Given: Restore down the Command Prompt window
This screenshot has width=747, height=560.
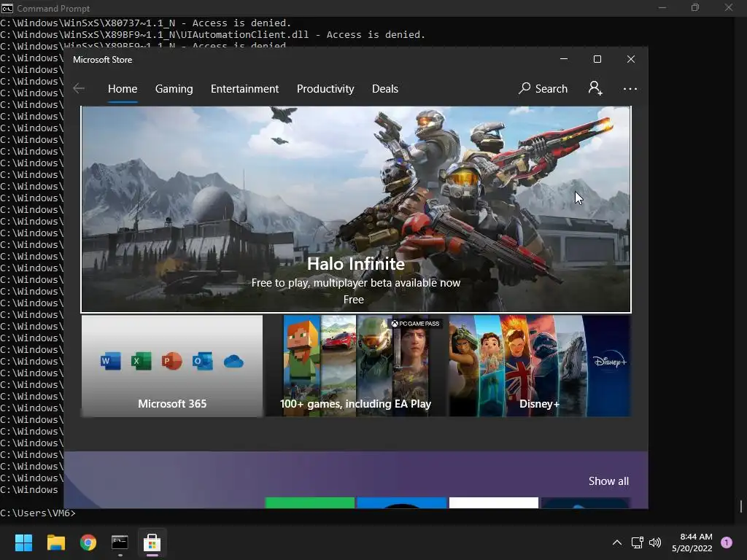Looking at the screenshot, I should 695,7.
